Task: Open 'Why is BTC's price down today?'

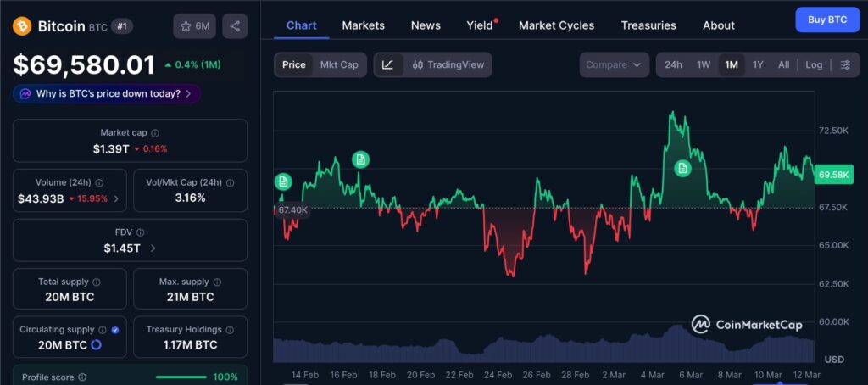Action: click(107, 93)
